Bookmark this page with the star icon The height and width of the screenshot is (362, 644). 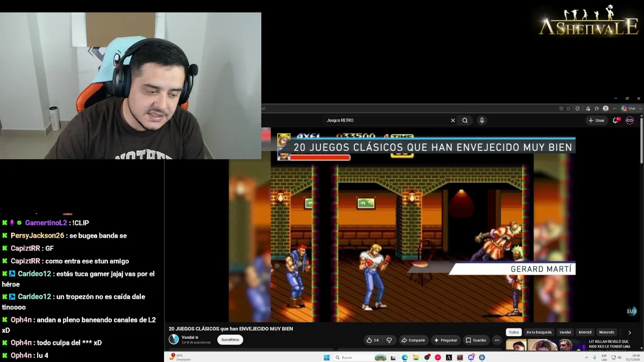click(x=569, y=109)
